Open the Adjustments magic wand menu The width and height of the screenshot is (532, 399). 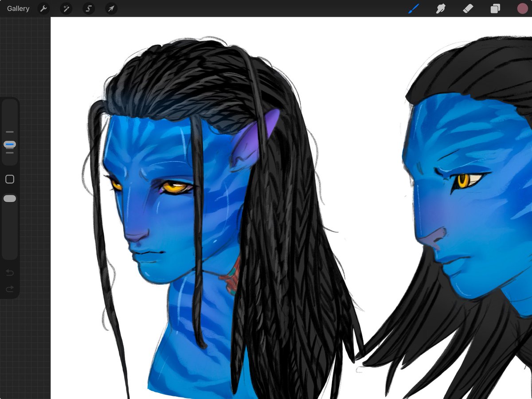point(66,8)
